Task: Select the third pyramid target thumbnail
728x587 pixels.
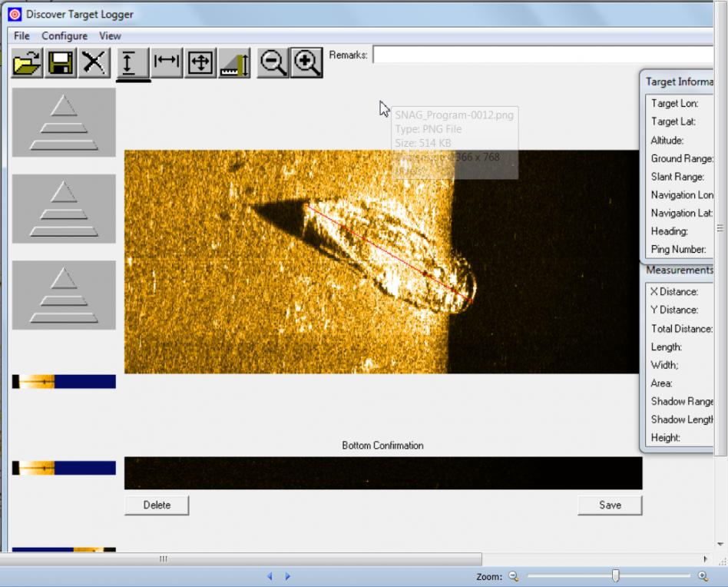Action: pos(64,295)
